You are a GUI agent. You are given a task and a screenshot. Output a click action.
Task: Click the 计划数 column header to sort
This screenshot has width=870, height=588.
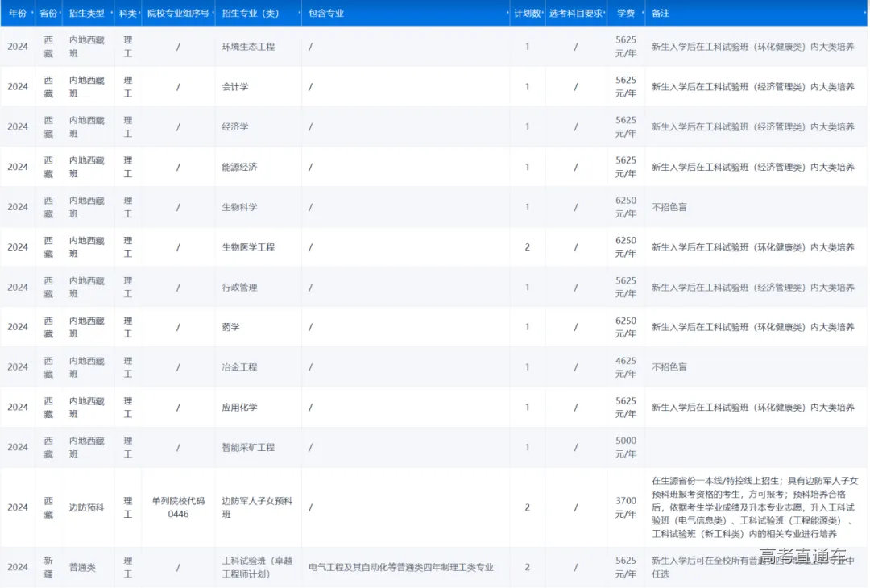point(526,14)
